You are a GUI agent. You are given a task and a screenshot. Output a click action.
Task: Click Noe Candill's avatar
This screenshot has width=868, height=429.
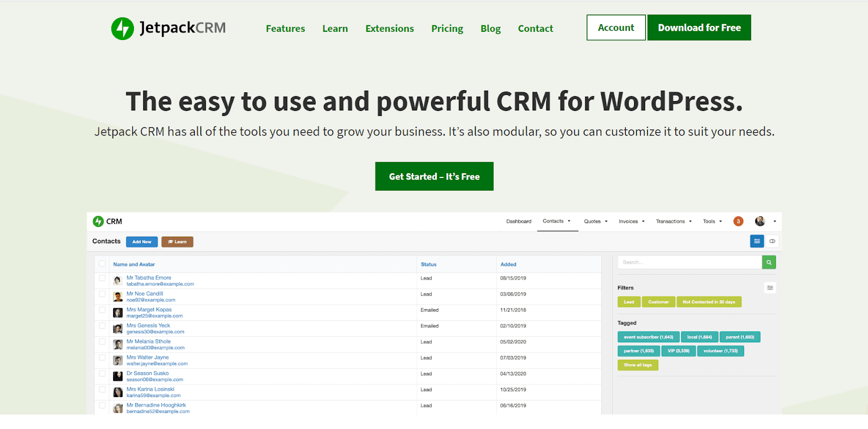[x=117, y=297]
